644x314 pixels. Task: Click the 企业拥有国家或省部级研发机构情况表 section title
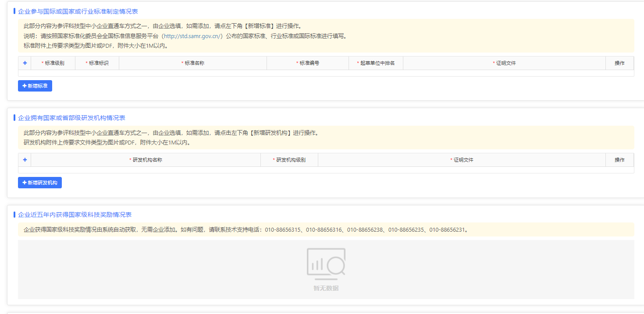(x=71, y=118)
